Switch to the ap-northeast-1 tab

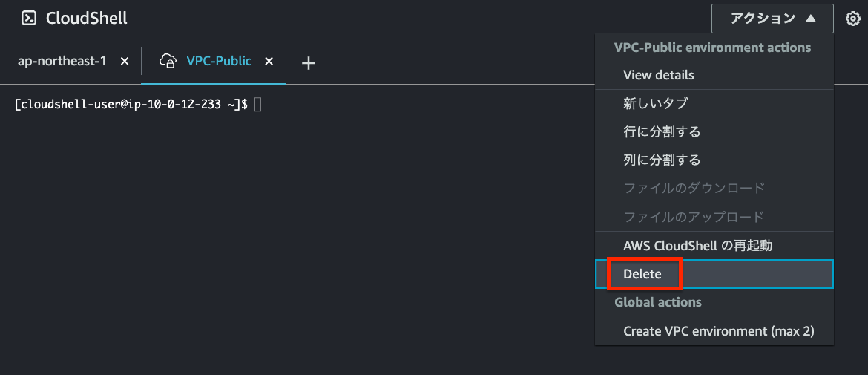62,61
